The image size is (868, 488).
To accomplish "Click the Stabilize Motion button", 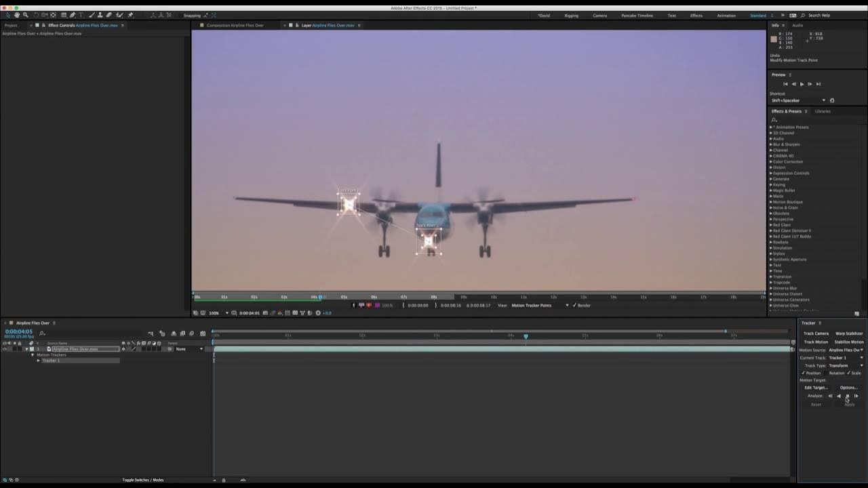I will (x=849, y=342).
